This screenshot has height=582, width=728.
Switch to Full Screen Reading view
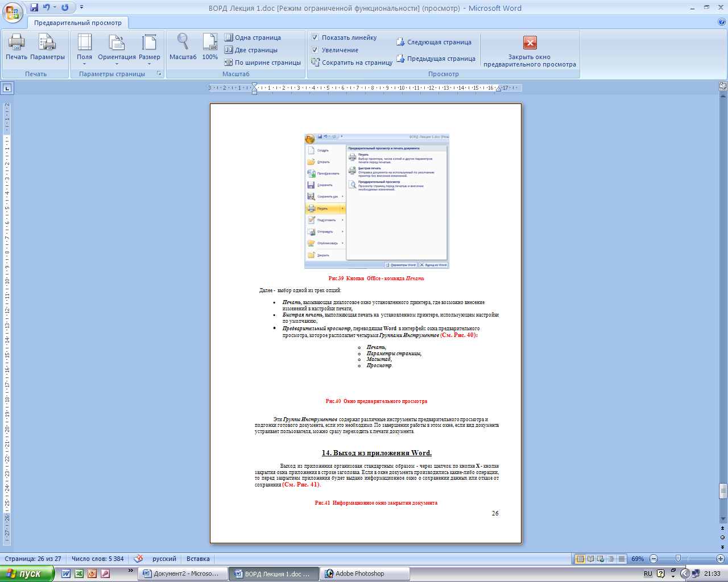pyautogui.click(x=590, y=559)
